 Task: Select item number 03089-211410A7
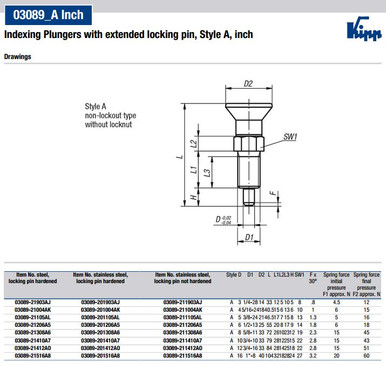coord(183,340)
